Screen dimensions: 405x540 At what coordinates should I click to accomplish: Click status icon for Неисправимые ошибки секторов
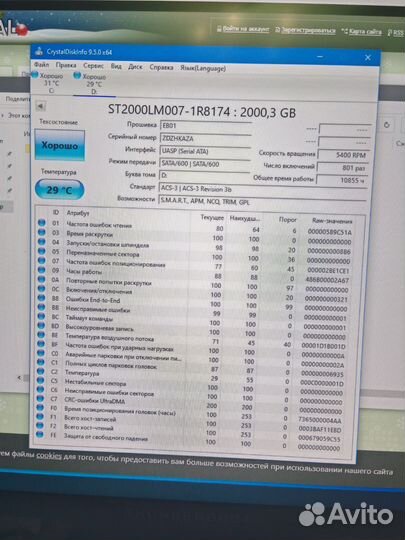point(40,390)
